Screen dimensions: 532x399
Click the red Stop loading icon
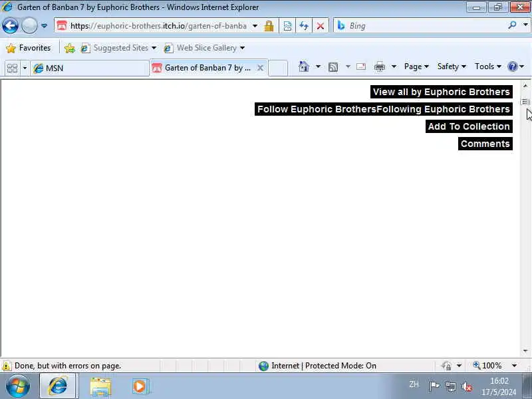320,26
